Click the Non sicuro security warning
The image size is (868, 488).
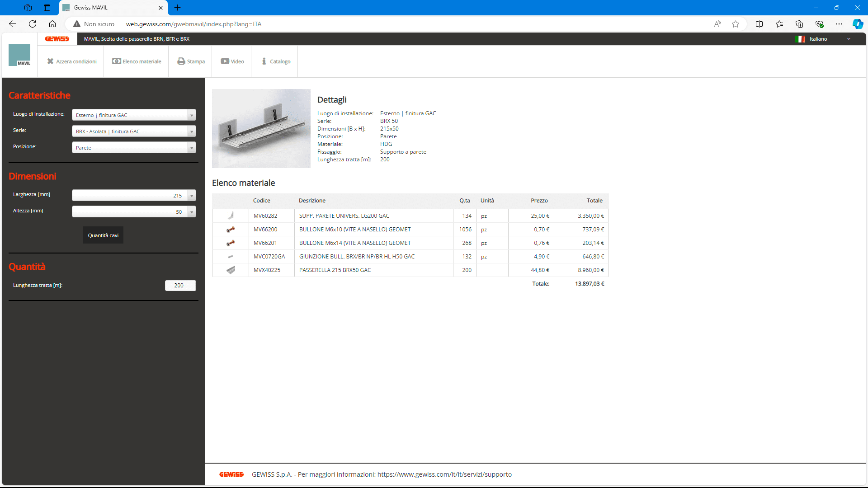(94, 24)
